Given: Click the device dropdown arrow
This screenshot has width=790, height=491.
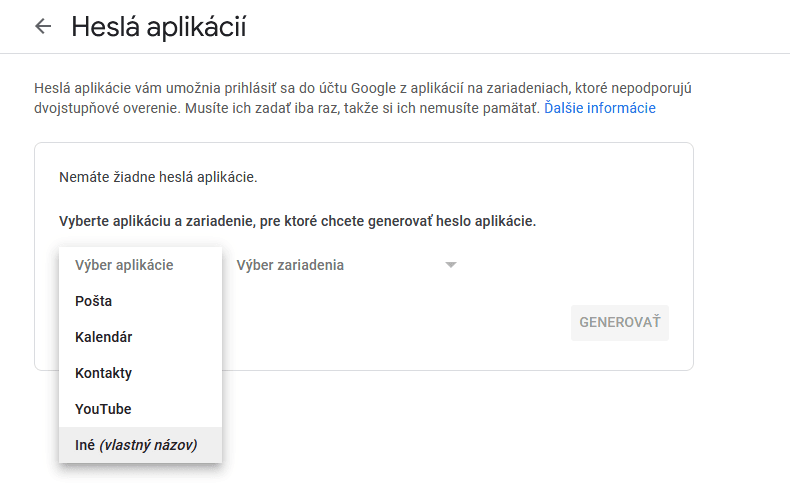Looking at the screenshot, I should pyautogui.click(x=451, y=265).
